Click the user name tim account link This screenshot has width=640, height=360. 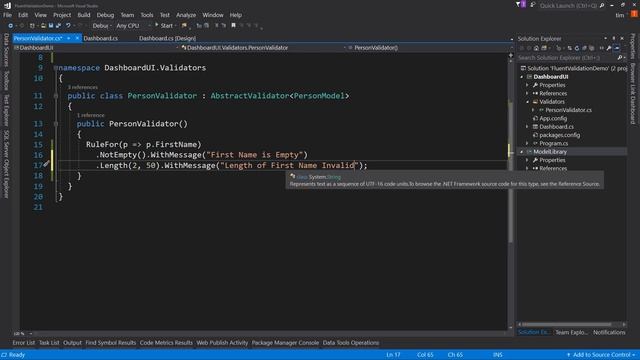coord(620,15)
